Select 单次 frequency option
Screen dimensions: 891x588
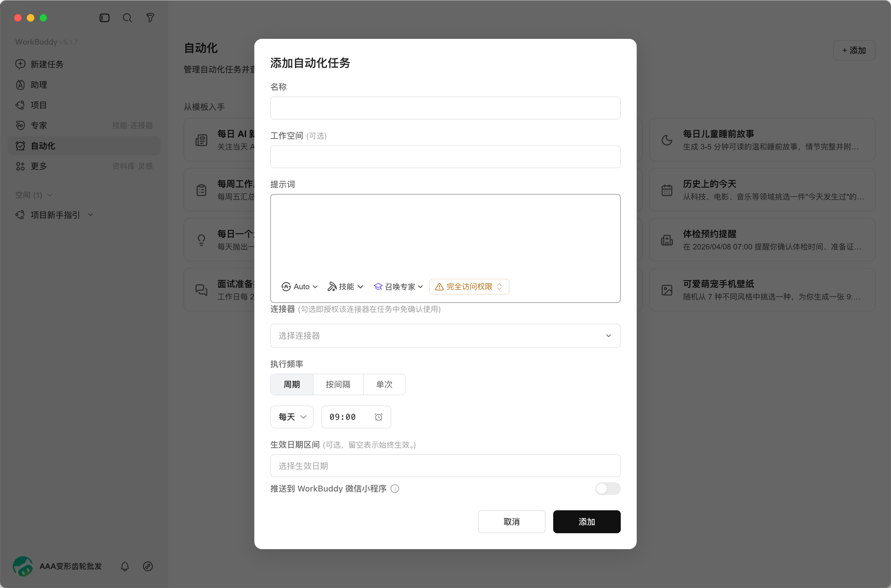385,384
